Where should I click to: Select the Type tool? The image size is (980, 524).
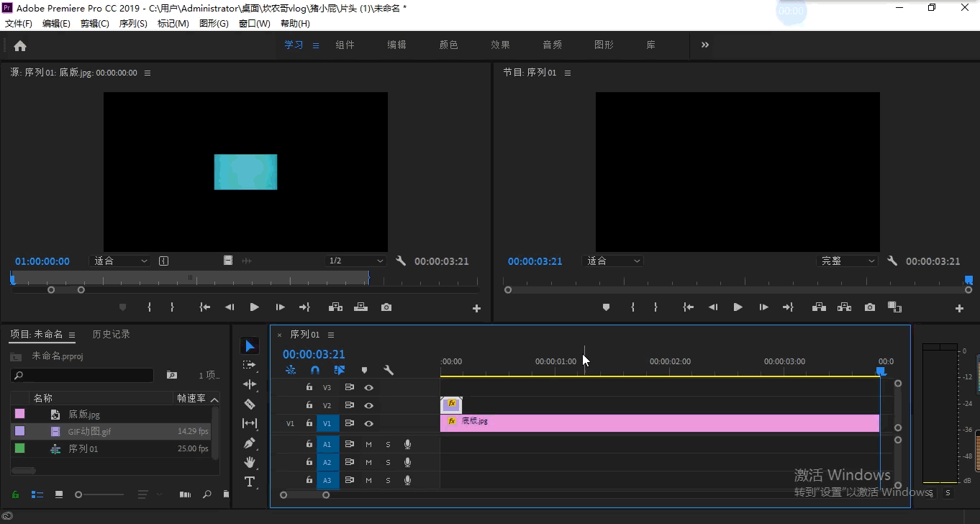(x=250, y=482)
